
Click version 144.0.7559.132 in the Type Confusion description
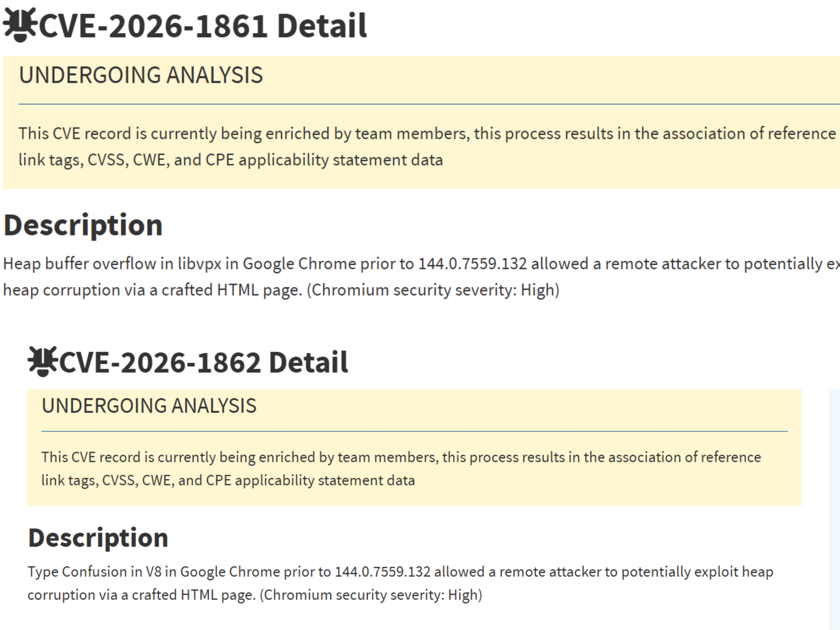click(382, 571)
